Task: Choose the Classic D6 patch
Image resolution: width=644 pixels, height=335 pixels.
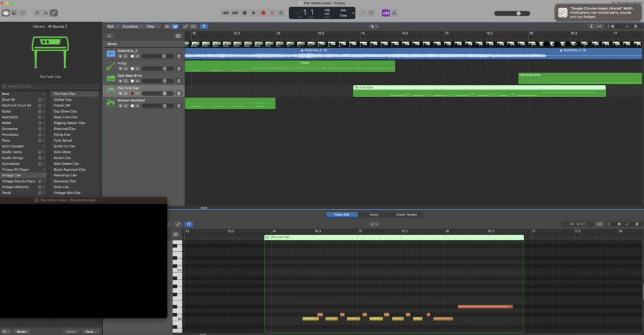Action: pyautogui.click(x=62, y=105)
